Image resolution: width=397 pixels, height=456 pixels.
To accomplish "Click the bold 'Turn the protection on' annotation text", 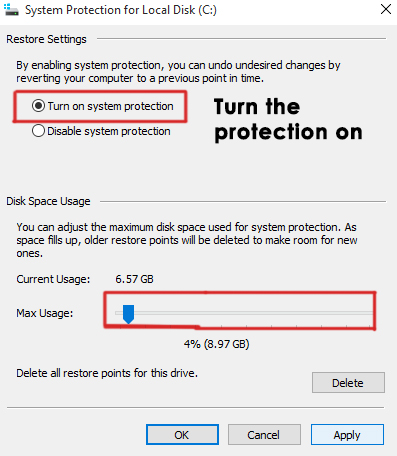I will (x=288, y=119).
